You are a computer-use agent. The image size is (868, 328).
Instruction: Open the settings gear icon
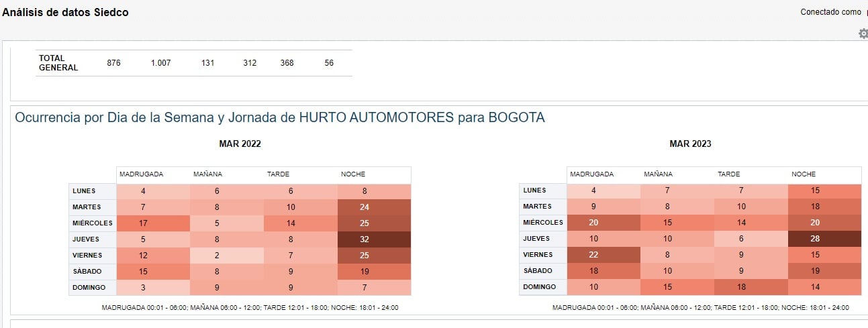click(863, 34)
